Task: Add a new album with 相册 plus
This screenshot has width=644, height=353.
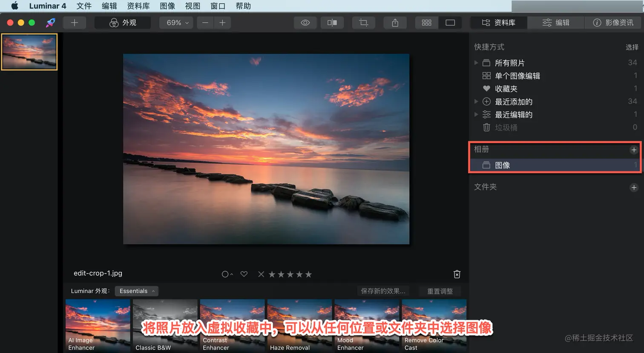Action: pos(634,150)
